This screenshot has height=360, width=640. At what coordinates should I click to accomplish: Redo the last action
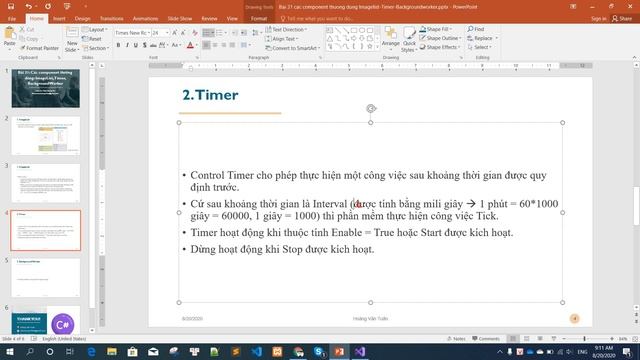coord(48,7)
